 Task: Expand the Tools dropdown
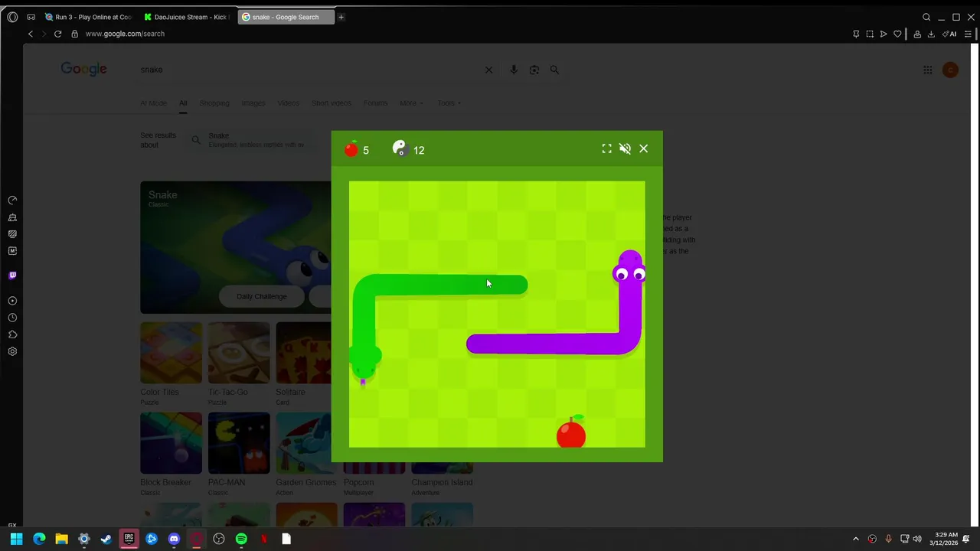click(x=449, y=103)
